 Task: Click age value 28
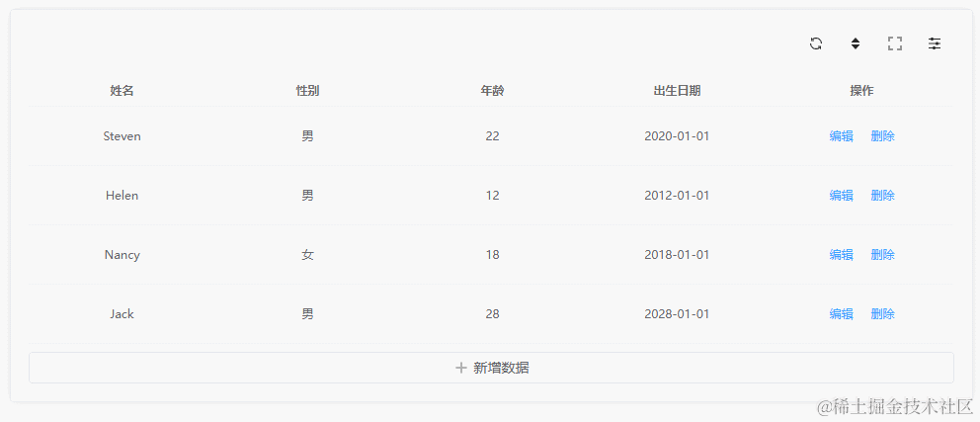(x=493, y=314)
